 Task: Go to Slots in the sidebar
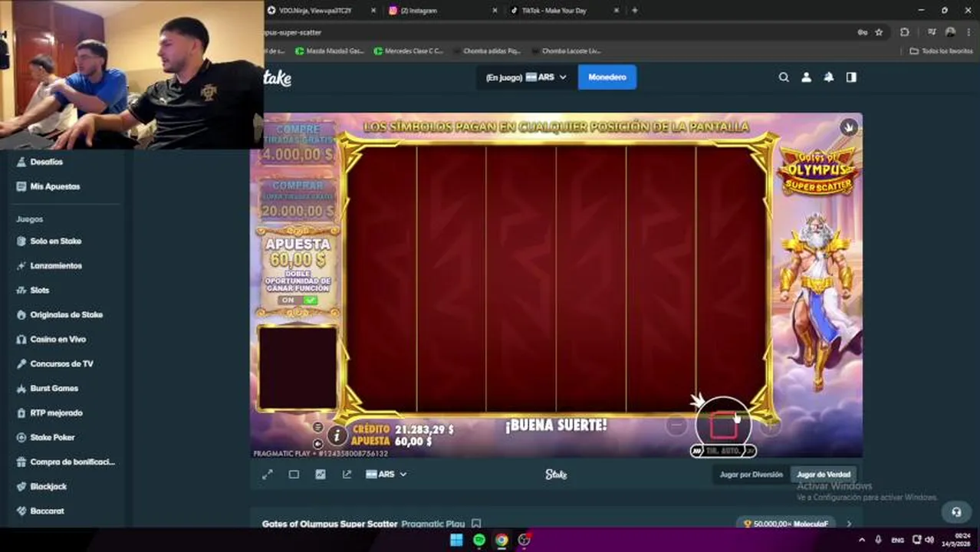[x=39, y=290]
